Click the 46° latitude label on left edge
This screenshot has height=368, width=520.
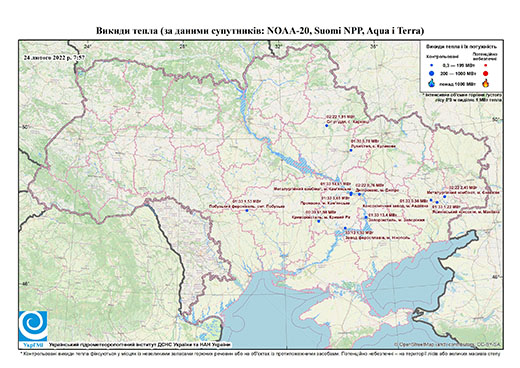tap(26, 284)
